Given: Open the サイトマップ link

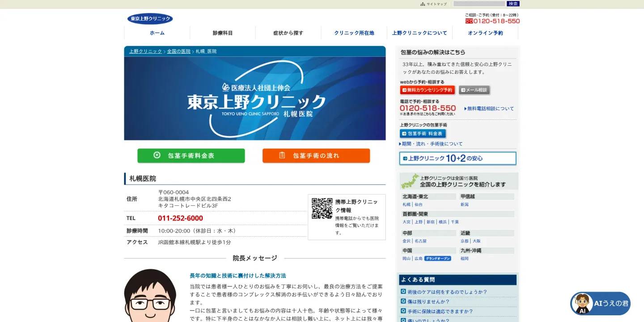Looking at the screenshot, I should 436,4.
